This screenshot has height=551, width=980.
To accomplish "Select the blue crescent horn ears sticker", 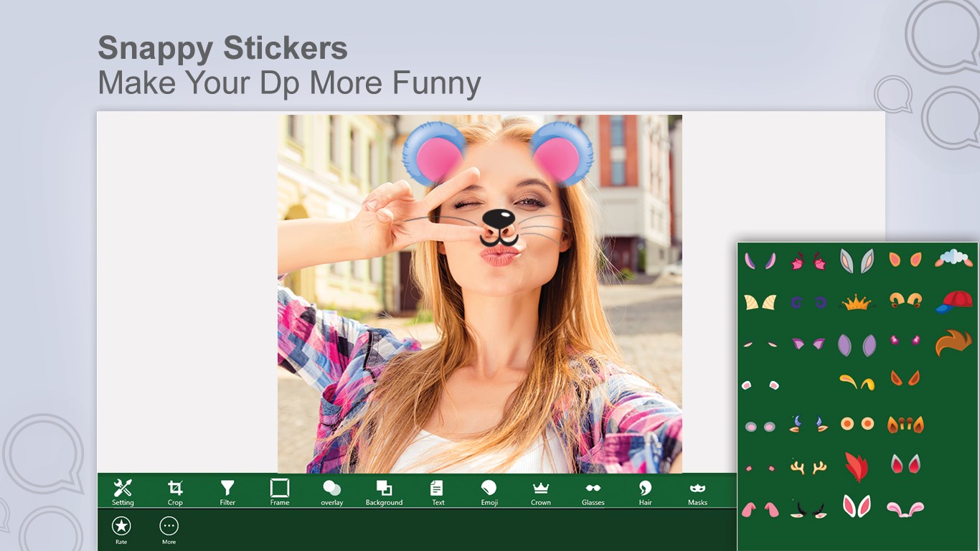I will [809, 424].
